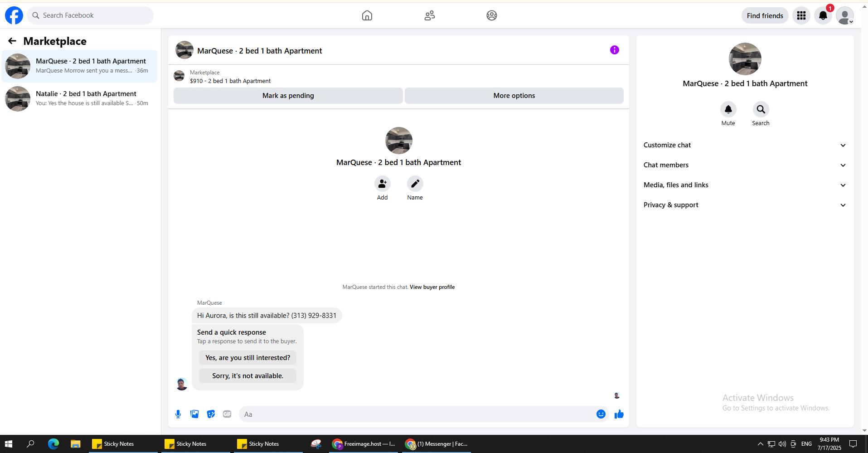Search in conversation magnifier icon
This screenshot has width=868, height=453.
[x=761, y=109]
